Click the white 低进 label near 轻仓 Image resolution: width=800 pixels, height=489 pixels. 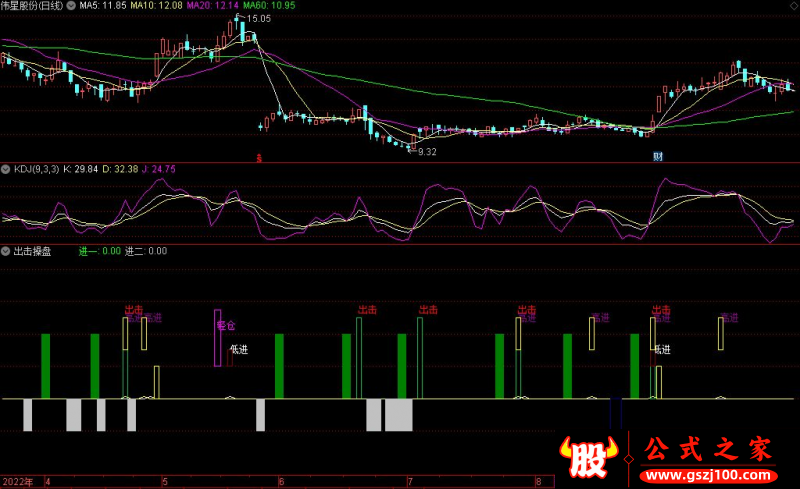tap(238, 349)
